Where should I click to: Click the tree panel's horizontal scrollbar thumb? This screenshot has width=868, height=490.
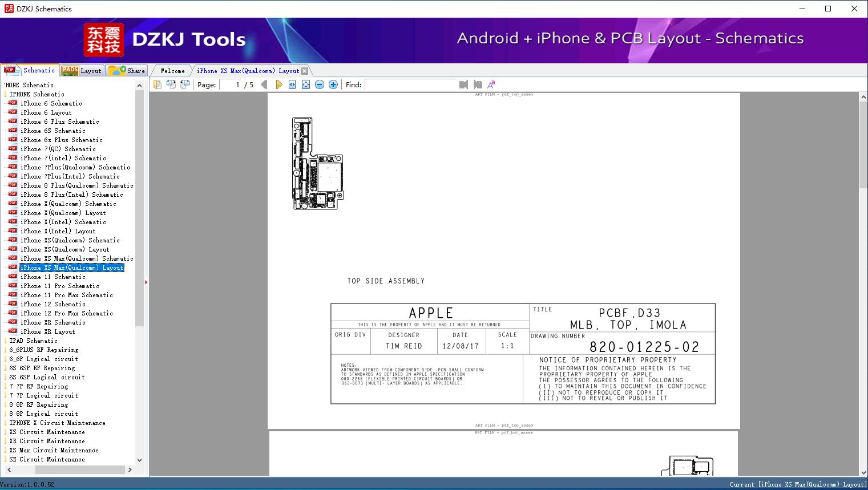point(80,470)
